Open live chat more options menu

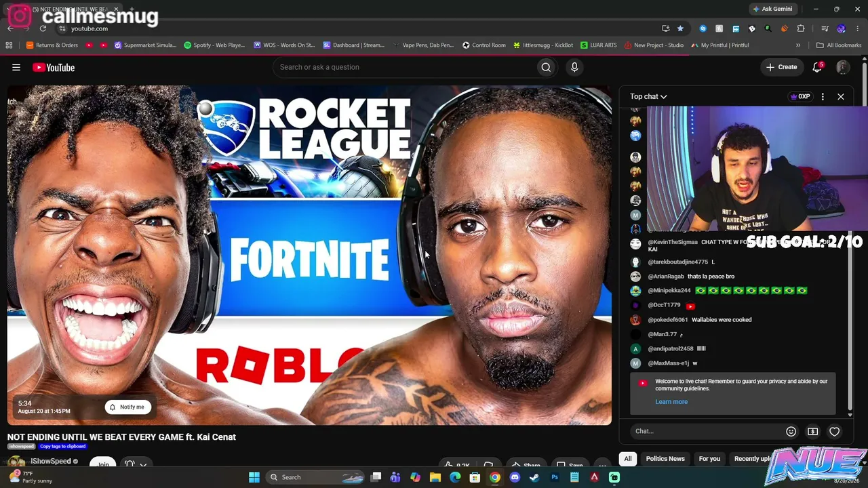(x=823, y=96)
